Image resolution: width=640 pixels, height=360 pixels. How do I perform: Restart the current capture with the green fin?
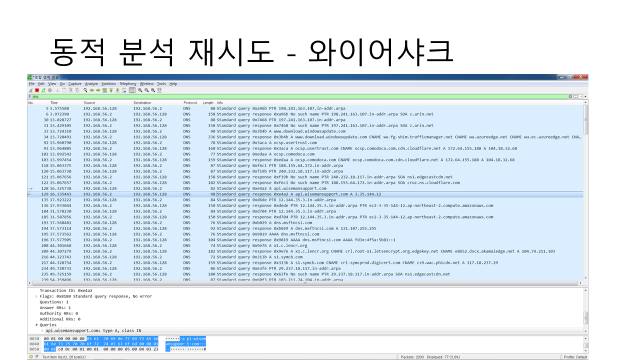pos(43,90)
